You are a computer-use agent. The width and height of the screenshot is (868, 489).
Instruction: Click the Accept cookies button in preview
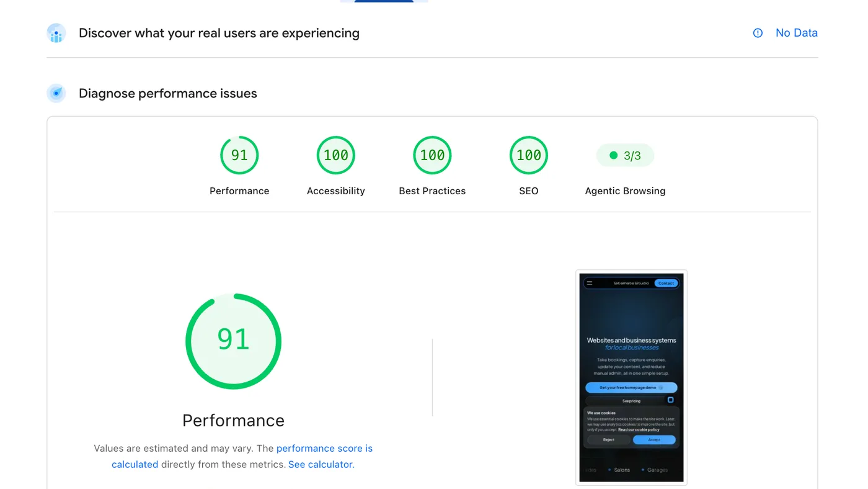coord(654,439)
